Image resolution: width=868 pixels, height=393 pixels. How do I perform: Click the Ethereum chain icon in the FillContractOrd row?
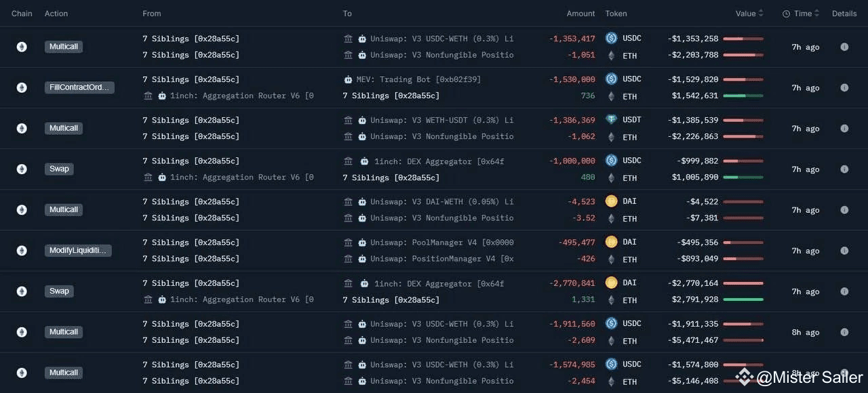(x=22, y=87)
